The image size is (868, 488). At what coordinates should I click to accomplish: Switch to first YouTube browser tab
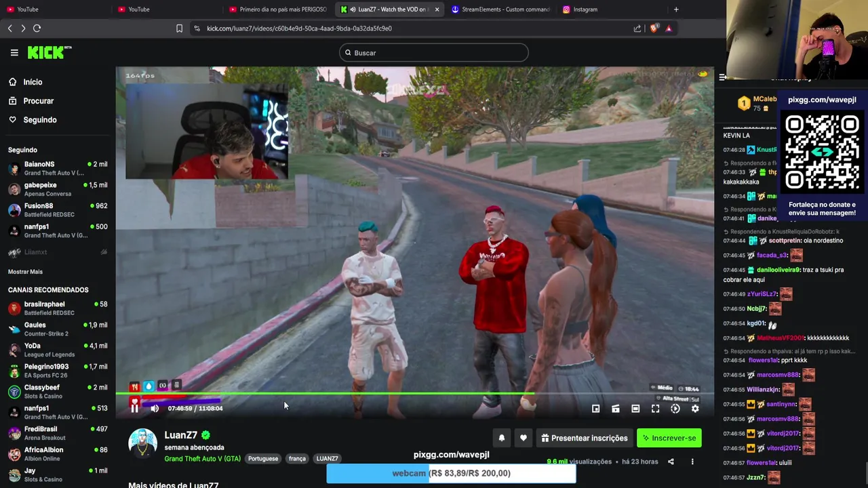tap(56, 9)
